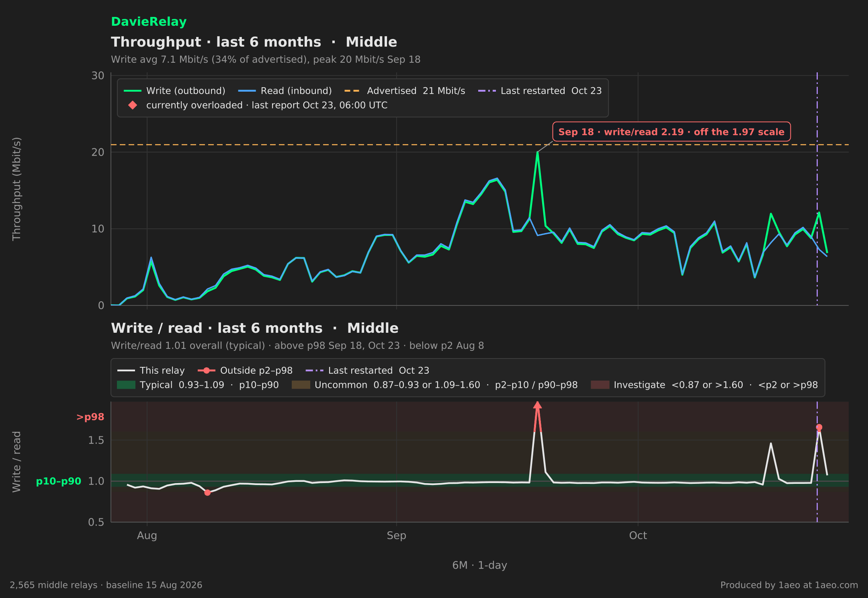Click the Write avg 7.1 Mbit/s subtitle
Viewport: 868px width, 598px height.
(x=266, y=59)
